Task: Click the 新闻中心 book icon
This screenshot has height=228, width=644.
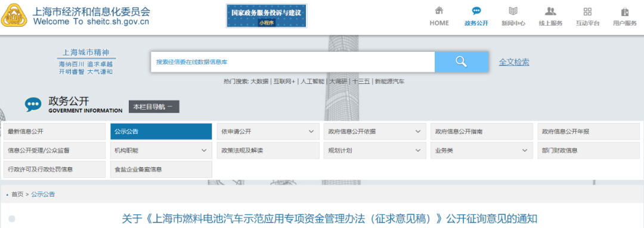Action: (513, 11)
